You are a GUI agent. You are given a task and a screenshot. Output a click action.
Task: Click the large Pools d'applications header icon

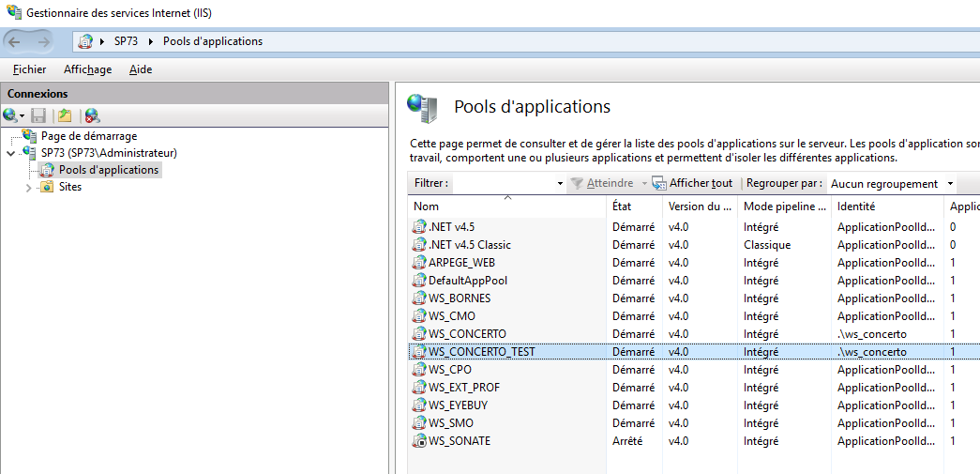click(424, 108)
